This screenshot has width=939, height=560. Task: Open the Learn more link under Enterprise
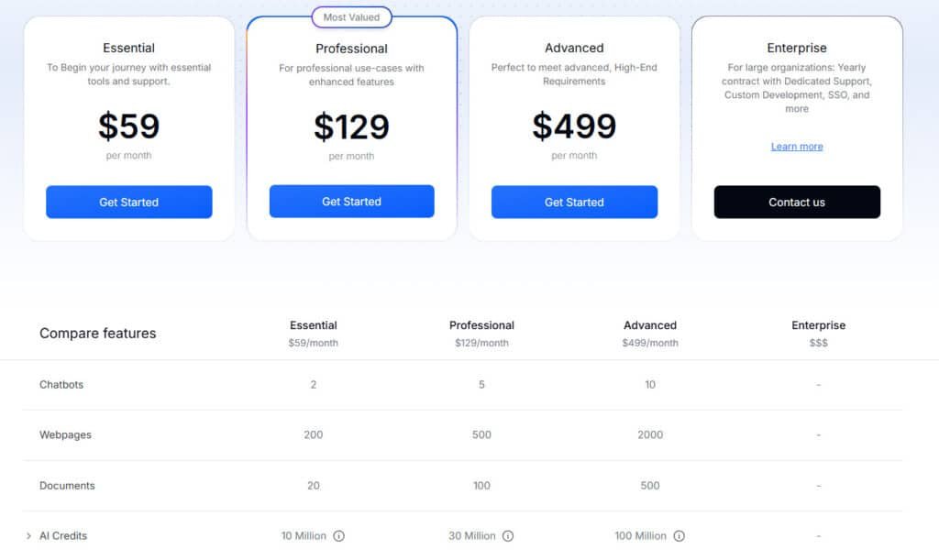(x=797, y=146)
